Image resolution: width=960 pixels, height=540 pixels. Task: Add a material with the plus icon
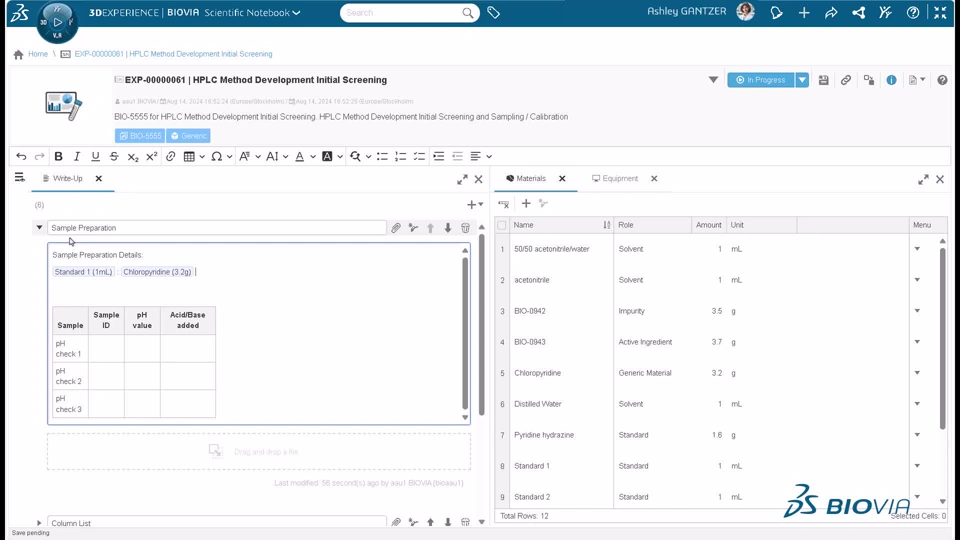point(526,203)
